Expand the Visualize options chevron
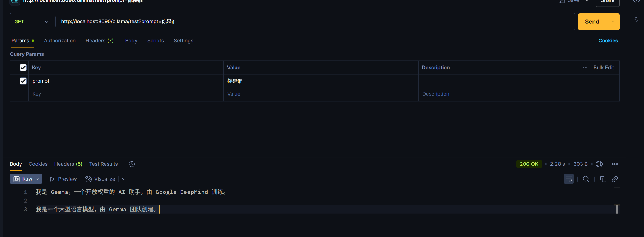This screenshot has height=237, width=644. click(124, 179)
